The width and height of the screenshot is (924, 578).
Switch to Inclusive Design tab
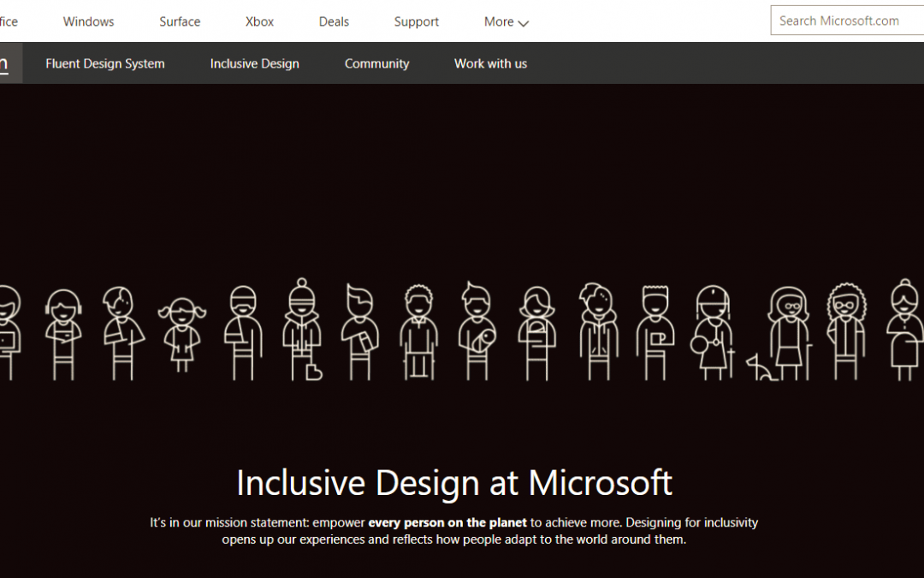[x=255, y=63]
